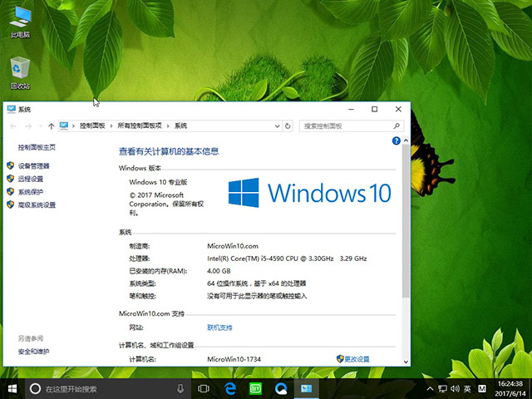Open 联机支持 website link

(219, 328)
